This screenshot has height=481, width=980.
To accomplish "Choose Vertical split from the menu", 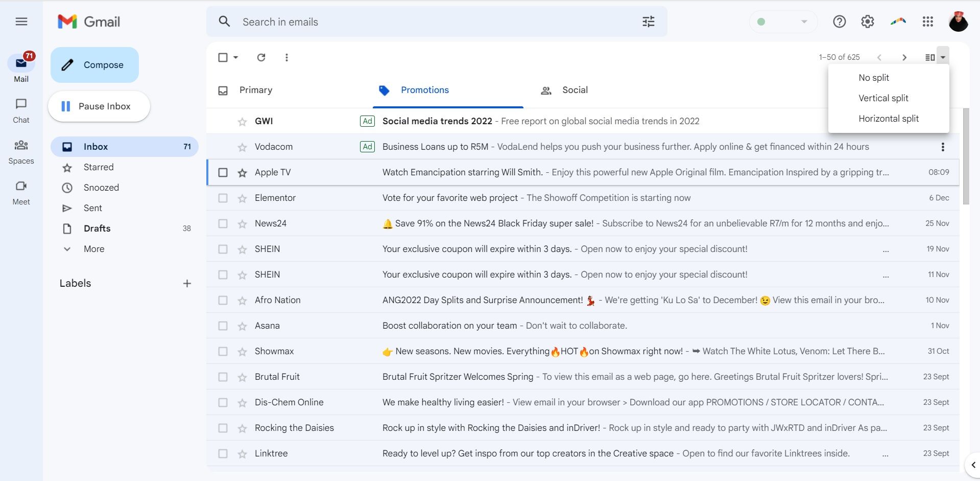I will [883, 98].
